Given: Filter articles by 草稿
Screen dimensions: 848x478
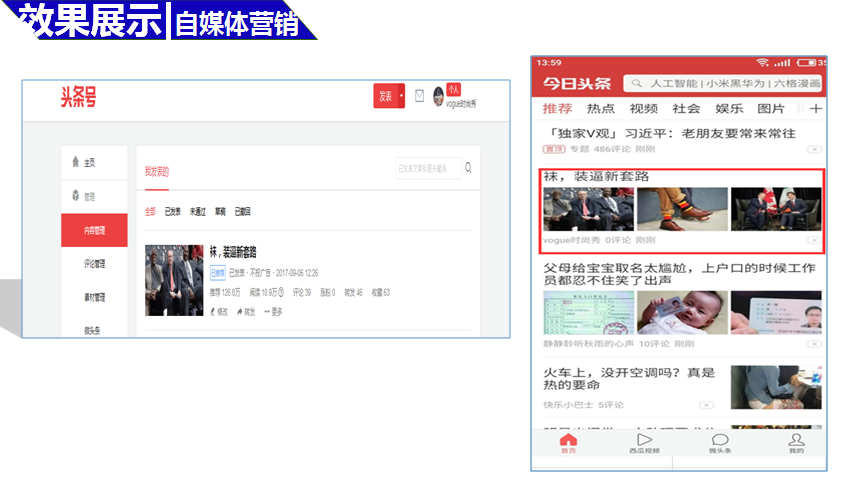Looking at the screenshot, I should click(220, 211).
